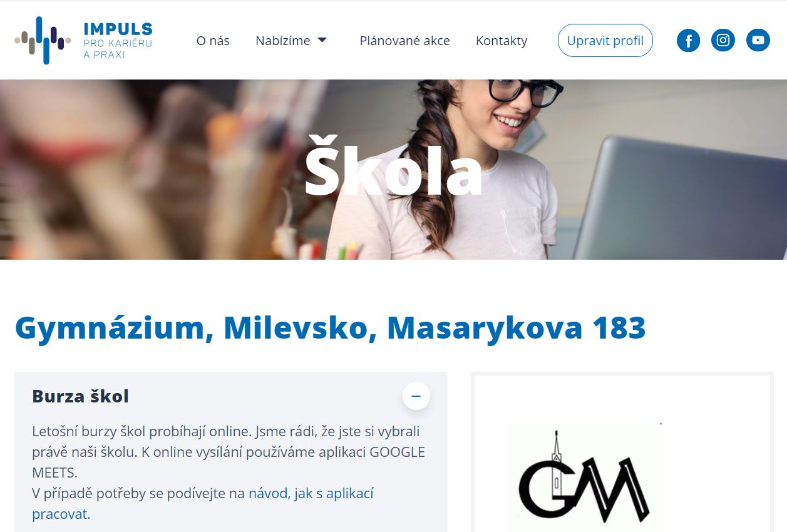This screenshot has width=787, height=532.
Task: Click the Burza škol heading
Action: tap(80, 396)
